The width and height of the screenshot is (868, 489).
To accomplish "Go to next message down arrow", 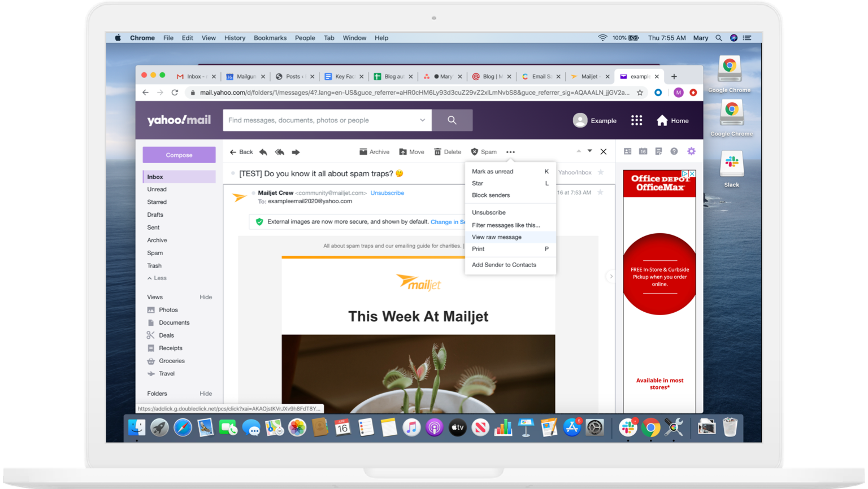I will 590,151.
